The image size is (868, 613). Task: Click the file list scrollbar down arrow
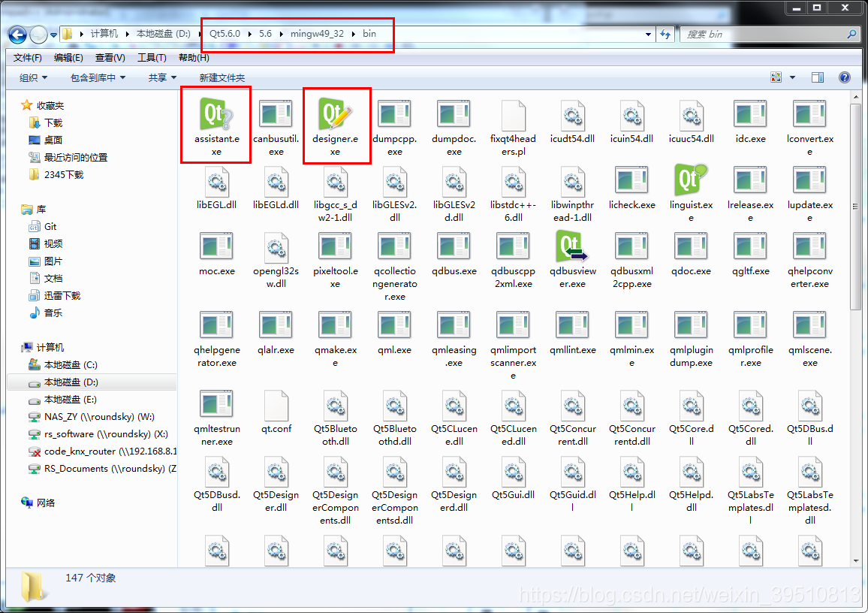pos(856,560)
